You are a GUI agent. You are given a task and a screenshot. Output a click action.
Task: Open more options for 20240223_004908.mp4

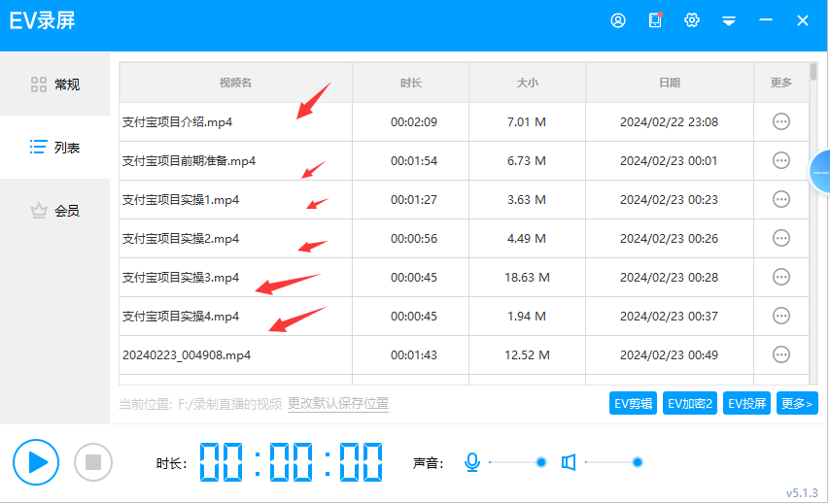click(x=780, y=354)
